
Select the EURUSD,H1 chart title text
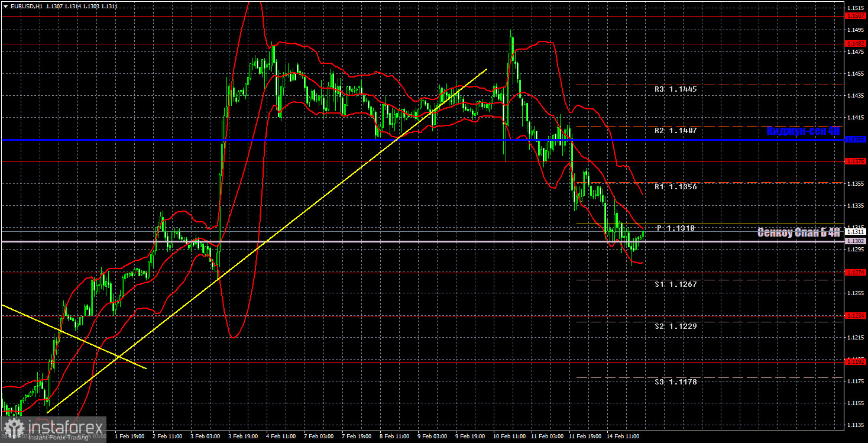[x=26, y=6]
